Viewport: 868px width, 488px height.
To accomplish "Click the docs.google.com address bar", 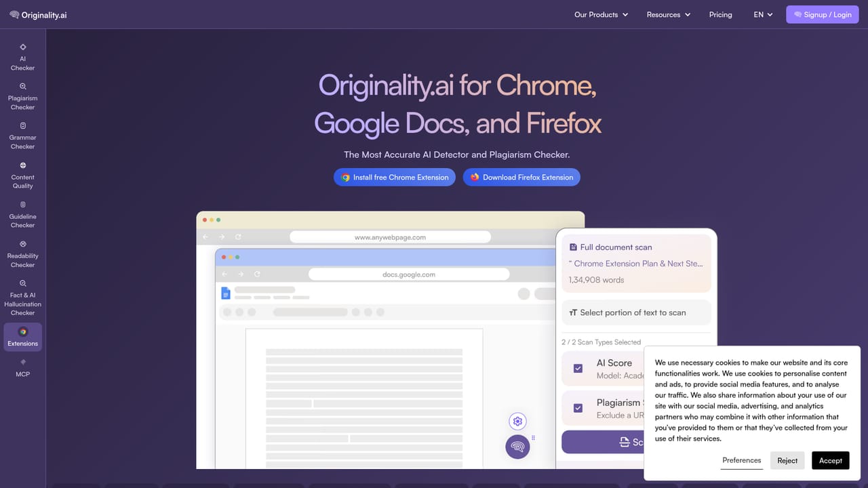I will point(409,274).
